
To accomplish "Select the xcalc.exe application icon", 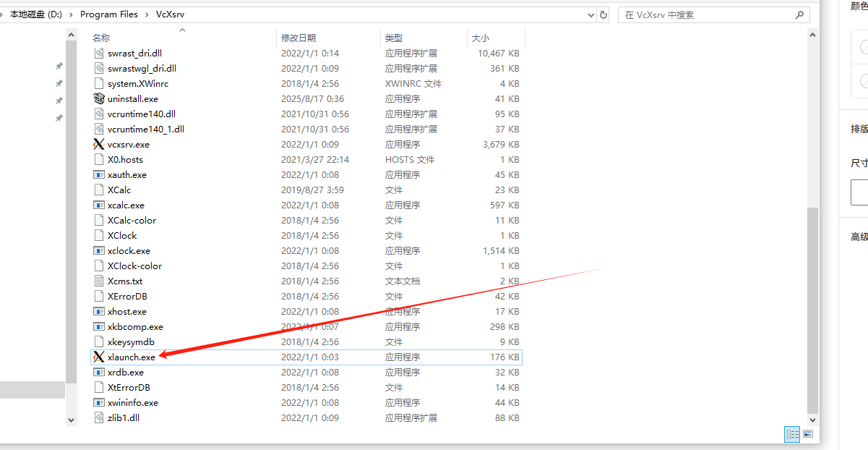I will point(100,205).
